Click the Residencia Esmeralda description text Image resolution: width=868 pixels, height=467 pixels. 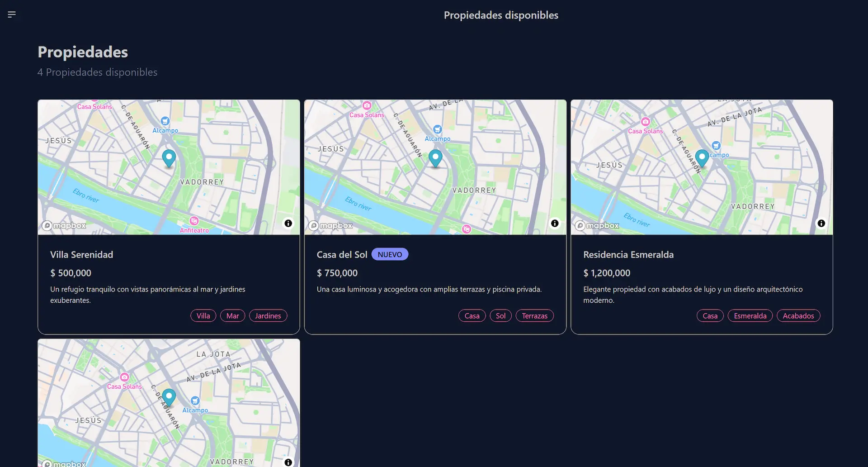pos(693,295)
